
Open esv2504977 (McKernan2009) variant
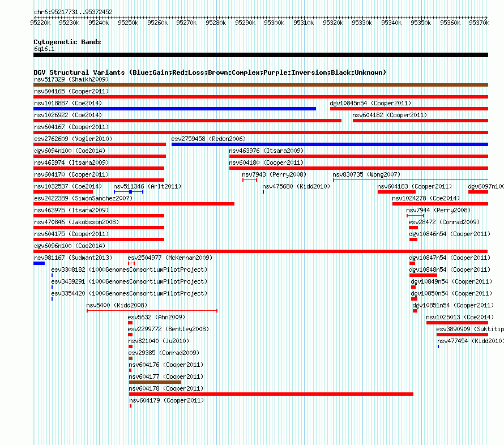point(170,258)
